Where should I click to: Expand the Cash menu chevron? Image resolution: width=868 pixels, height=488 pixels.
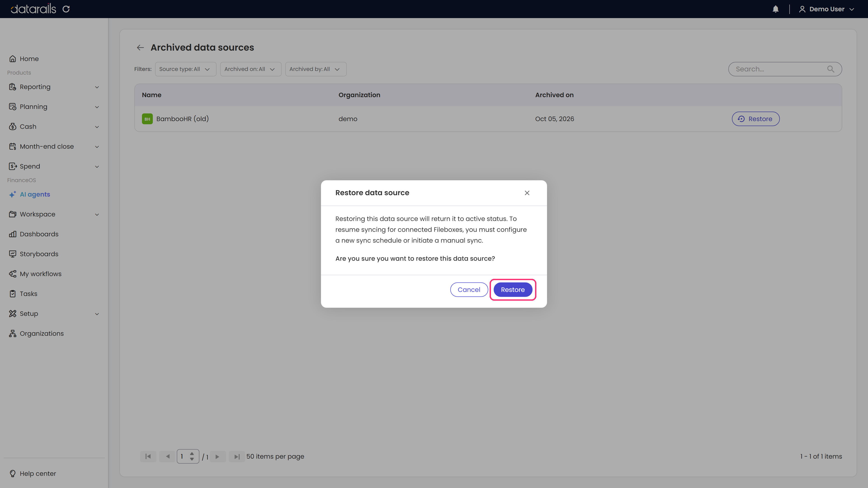pos(97,127)
